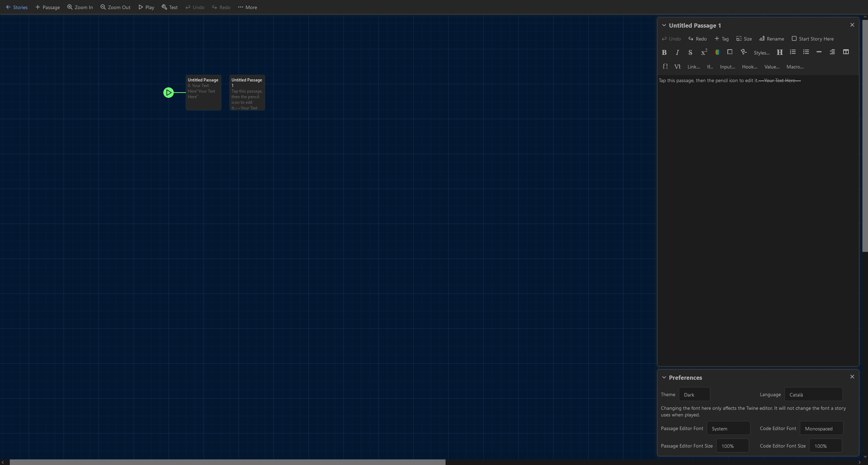
Task: Click the verbatim Vt icon
Action: point(677,66)
